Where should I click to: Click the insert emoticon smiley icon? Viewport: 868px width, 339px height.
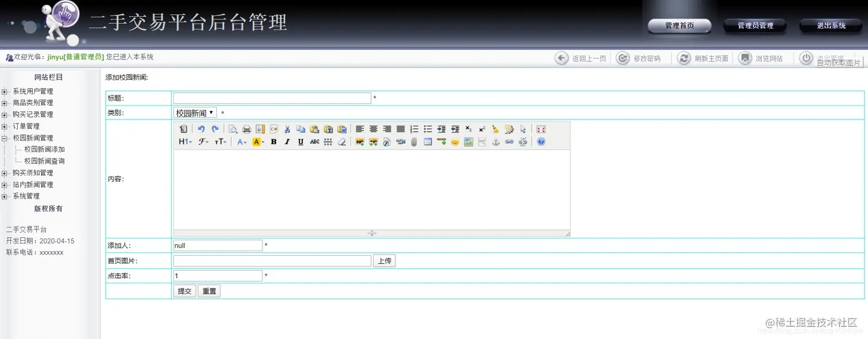point(455,142)
